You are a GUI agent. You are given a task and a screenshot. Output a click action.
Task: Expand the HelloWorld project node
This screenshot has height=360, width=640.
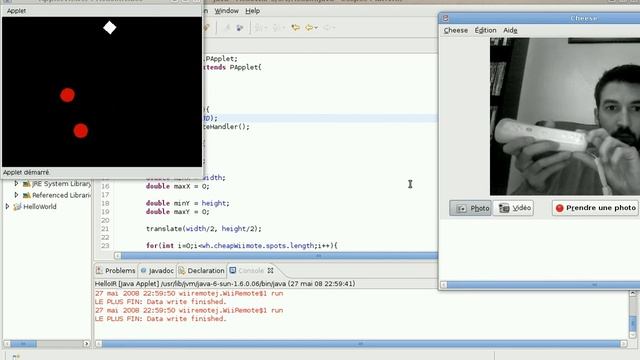[x=7, y=207]
